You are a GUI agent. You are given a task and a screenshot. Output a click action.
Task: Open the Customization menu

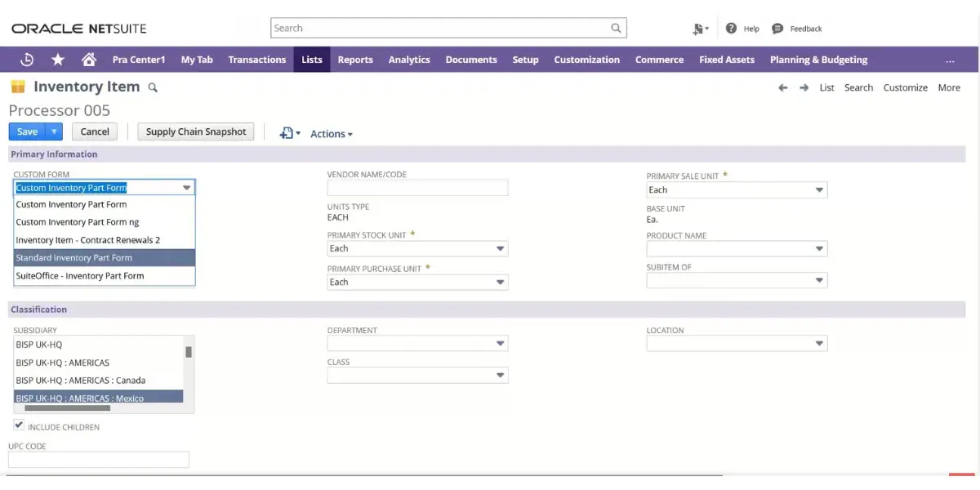point(586,60)
